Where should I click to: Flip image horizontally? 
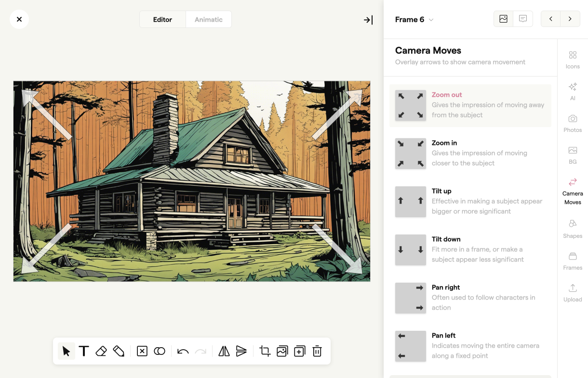coord(224,351)
